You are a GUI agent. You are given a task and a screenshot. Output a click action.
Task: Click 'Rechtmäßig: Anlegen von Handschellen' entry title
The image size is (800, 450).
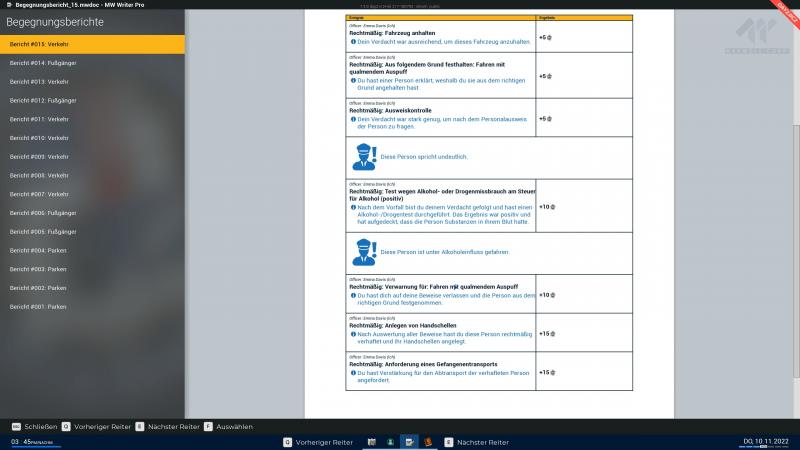pyautogui.click(x=403, y=326)
